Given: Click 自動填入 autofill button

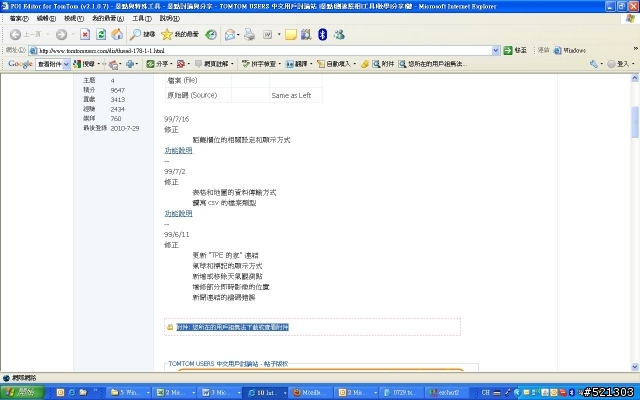Looking at the screenshot, I should (334, 64).
